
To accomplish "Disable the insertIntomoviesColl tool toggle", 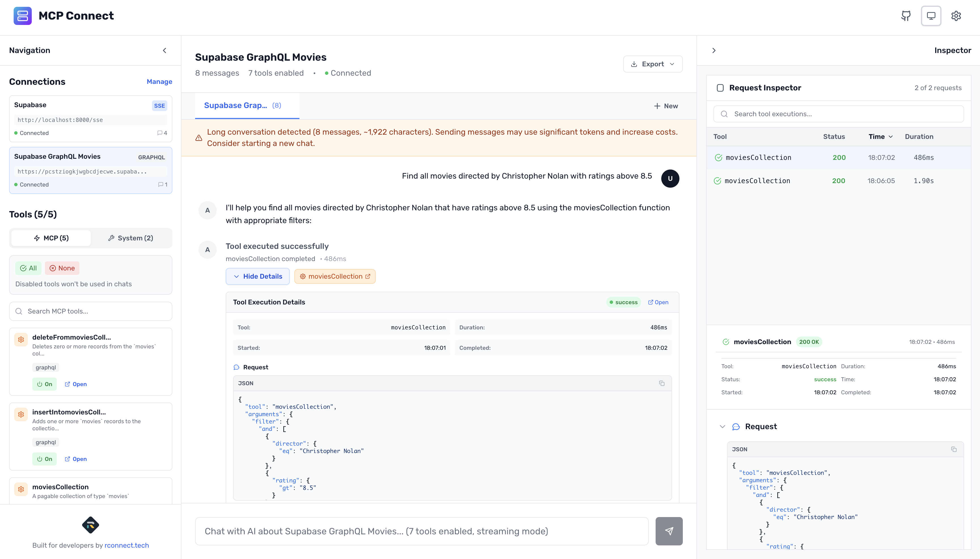I will click(x=45, y=458).
